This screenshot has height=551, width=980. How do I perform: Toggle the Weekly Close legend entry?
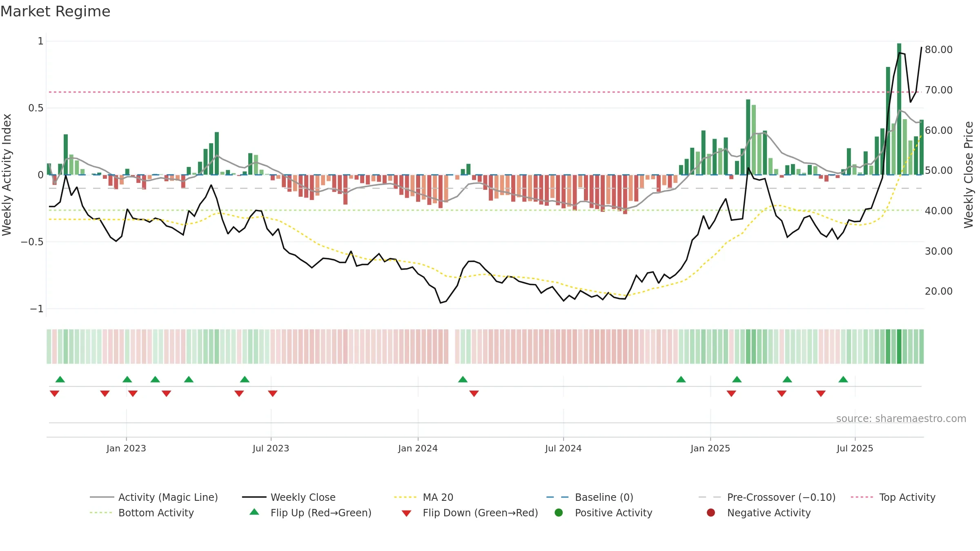289,497
